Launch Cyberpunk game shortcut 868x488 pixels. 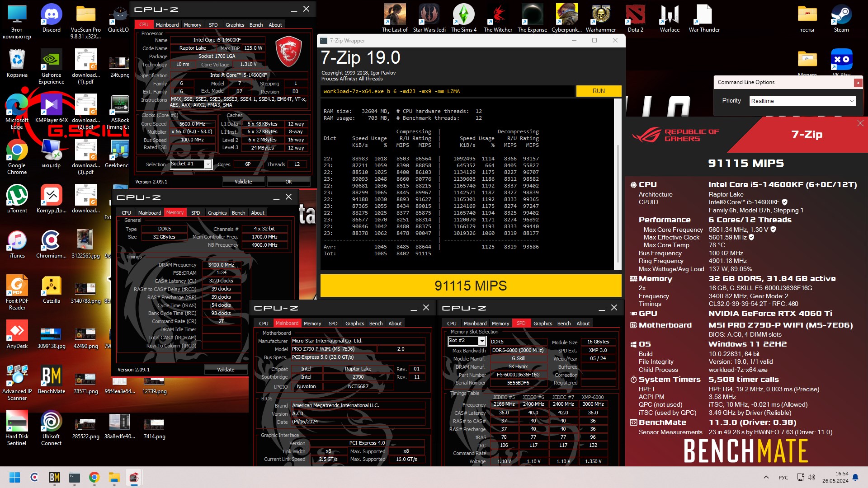(566, 18)
